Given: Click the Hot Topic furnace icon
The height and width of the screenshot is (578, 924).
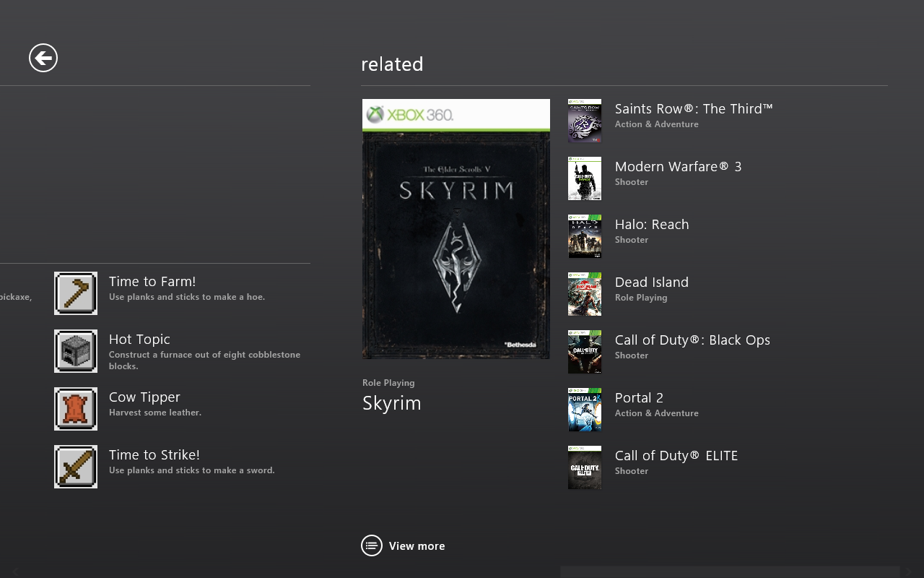Looking at the screenshot, I should tap(76, 351).
